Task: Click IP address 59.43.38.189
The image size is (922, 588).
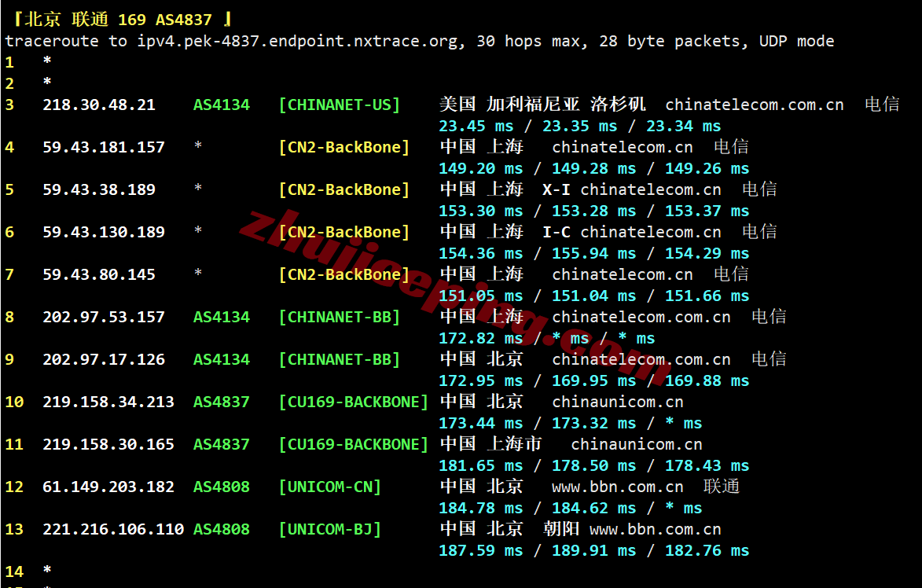Action: point(99,189)
